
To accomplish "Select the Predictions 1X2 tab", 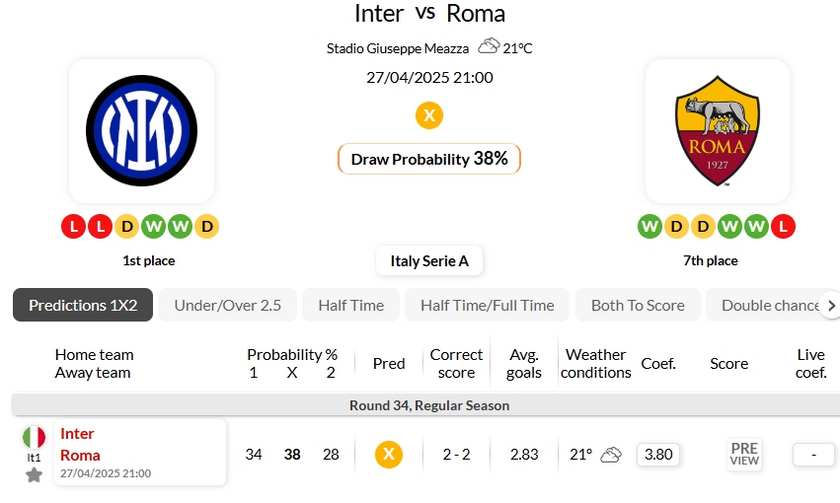I will 83,305.
